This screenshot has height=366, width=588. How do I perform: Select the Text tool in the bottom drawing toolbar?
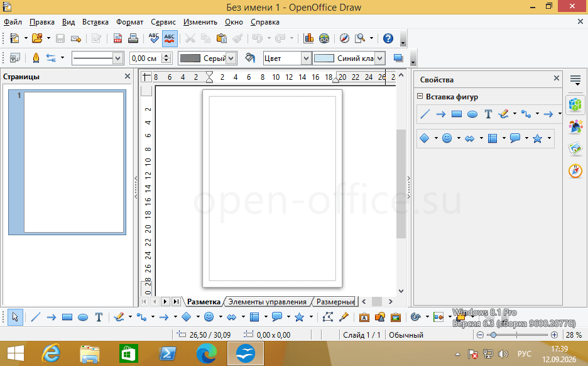click(x=99, y=317)
